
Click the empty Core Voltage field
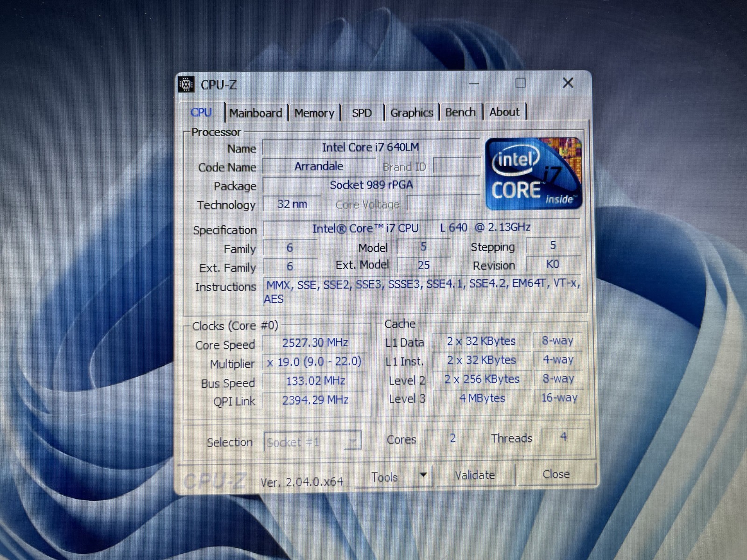pos(444,203)
